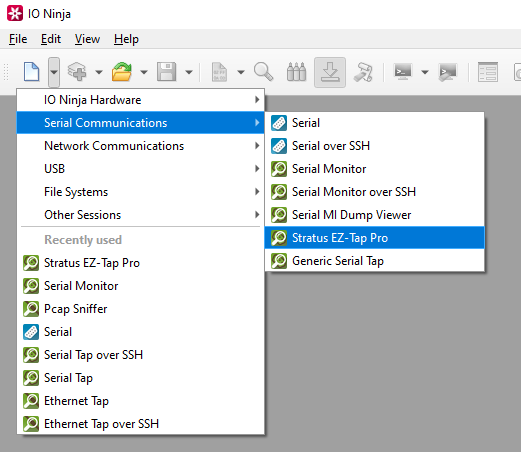Image resolution: width=521 pixels, height=452 pixels.
Task: Click the Save floppy disk icon
Action: [x=167, y=72]
